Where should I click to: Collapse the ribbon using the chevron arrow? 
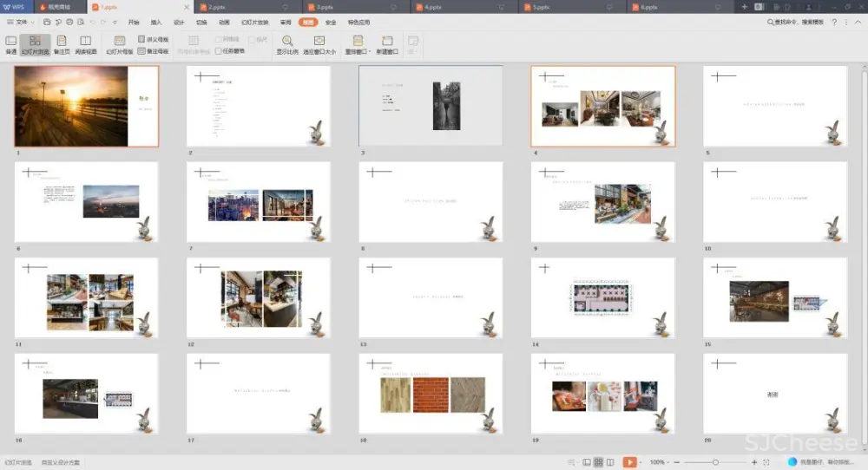858,22
